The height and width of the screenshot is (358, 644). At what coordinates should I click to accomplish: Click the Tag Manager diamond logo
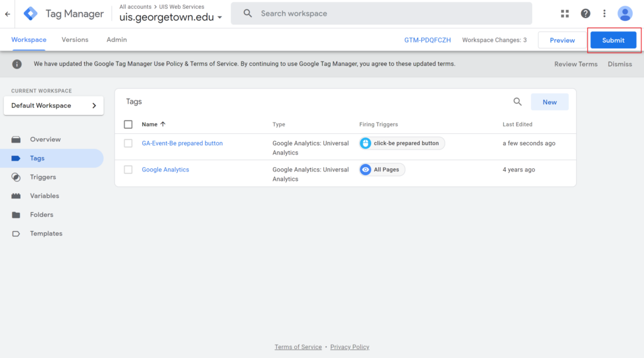(x=30, y=14)
